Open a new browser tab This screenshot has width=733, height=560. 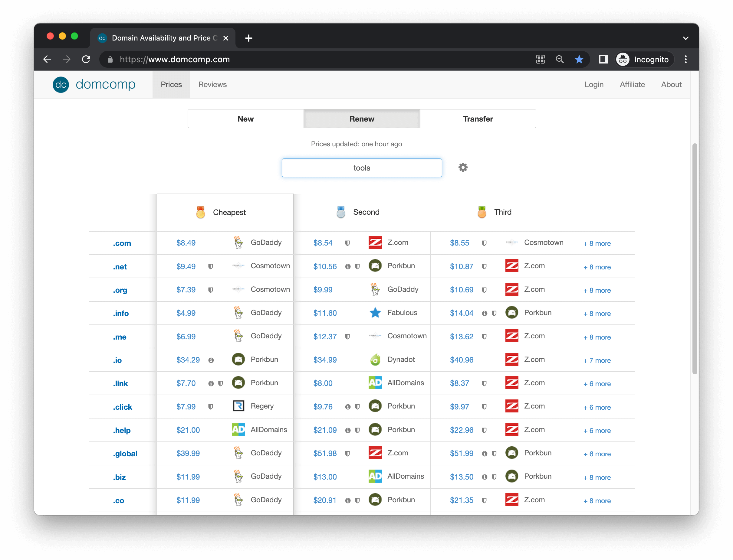coord(248,38)
